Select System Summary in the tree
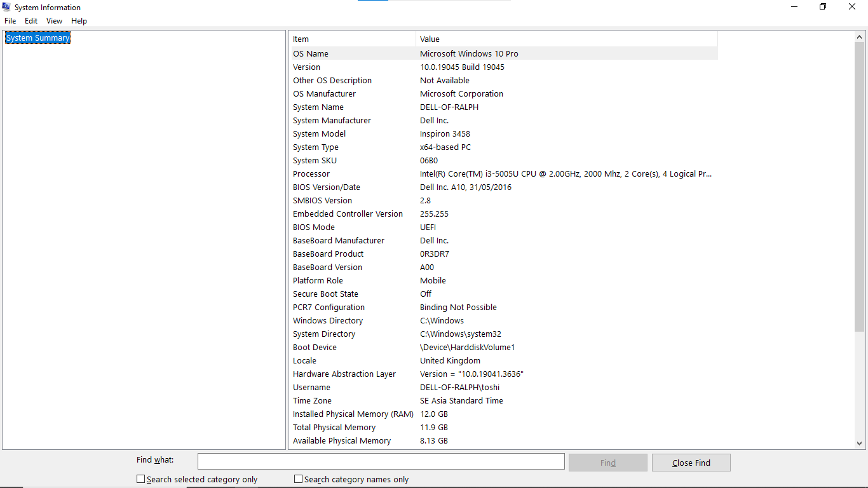The image size is (868, 488). coord(37,38)
